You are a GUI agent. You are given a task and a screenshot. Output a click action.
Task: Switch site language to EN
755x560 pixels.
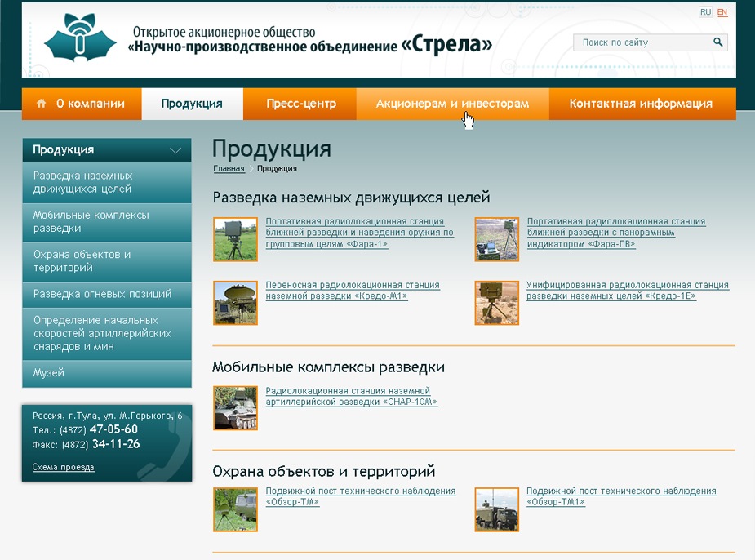[722, 12]
